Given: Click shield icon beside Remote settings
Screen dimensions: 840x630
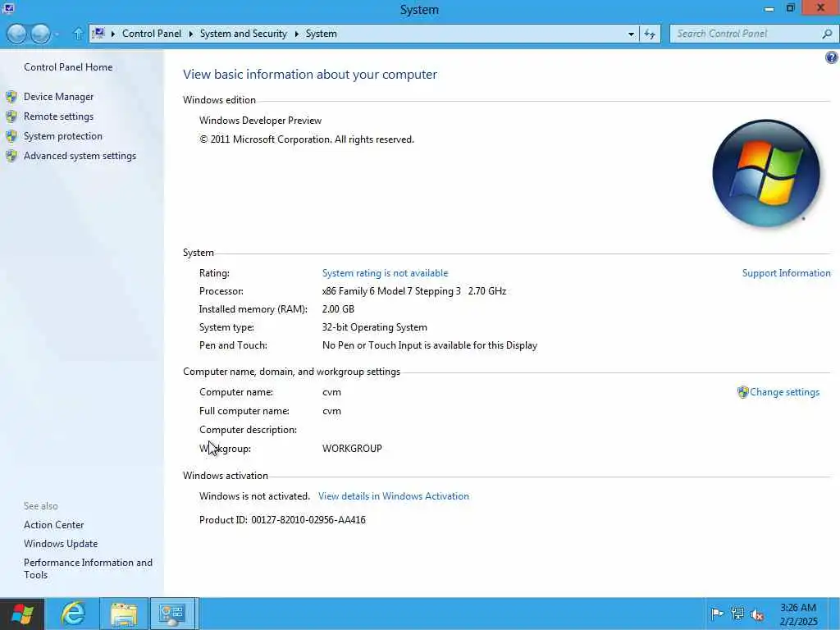Looking at the screenshot, I should (x=11, y=116).
